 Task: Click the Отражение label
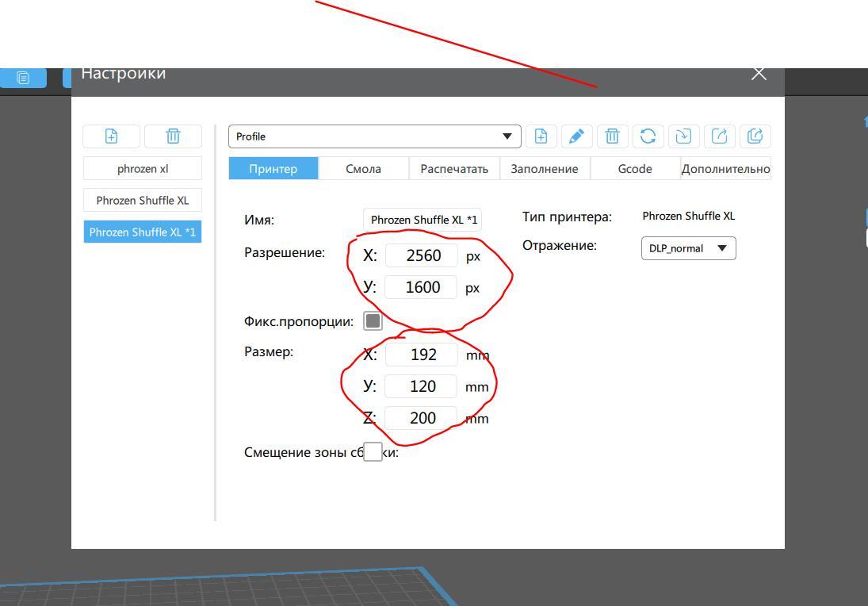(x=560, y=245)
